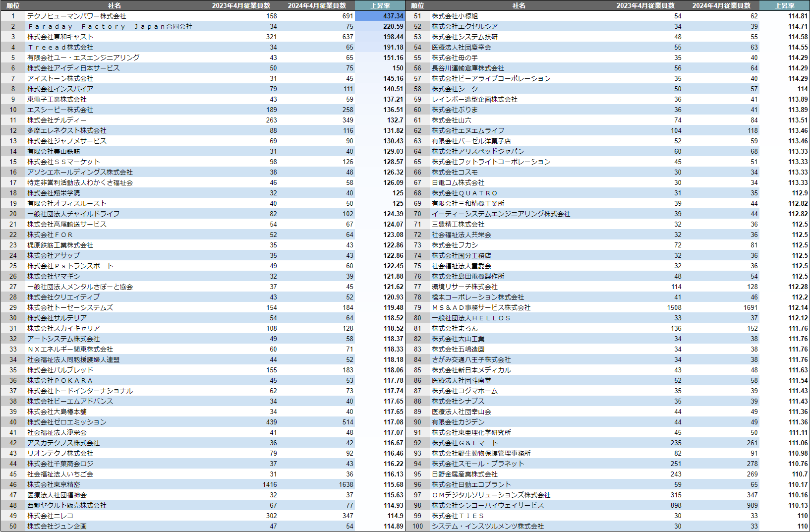Select the 2023 employee count 1508
Screen dimensions: 810x532
coord(674,307)
